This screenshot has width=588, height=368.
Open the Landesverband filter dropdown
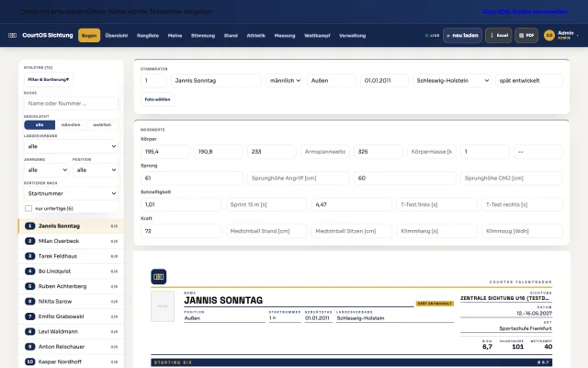point(71,146)
